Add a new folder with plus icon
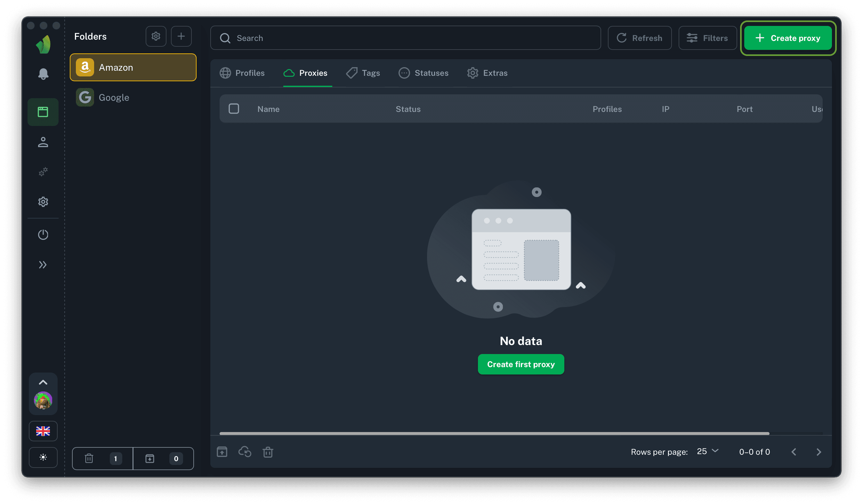Screen dimensions: 863x504 [x=181, y=36]
